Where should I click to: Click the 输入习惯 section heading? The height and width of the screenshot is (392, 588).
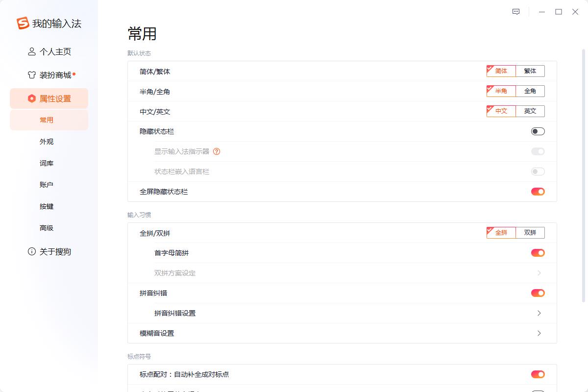point(139,215)
